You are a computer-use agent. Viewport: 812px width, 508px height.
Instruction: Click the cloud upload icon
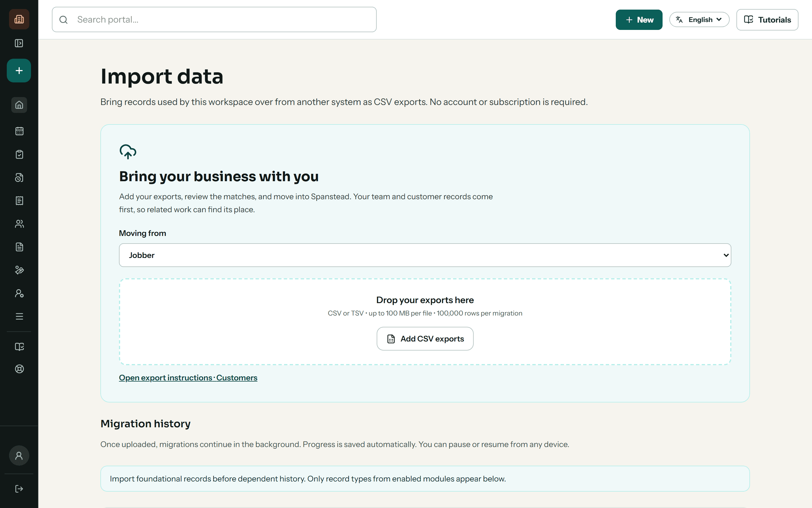(128, 152)
